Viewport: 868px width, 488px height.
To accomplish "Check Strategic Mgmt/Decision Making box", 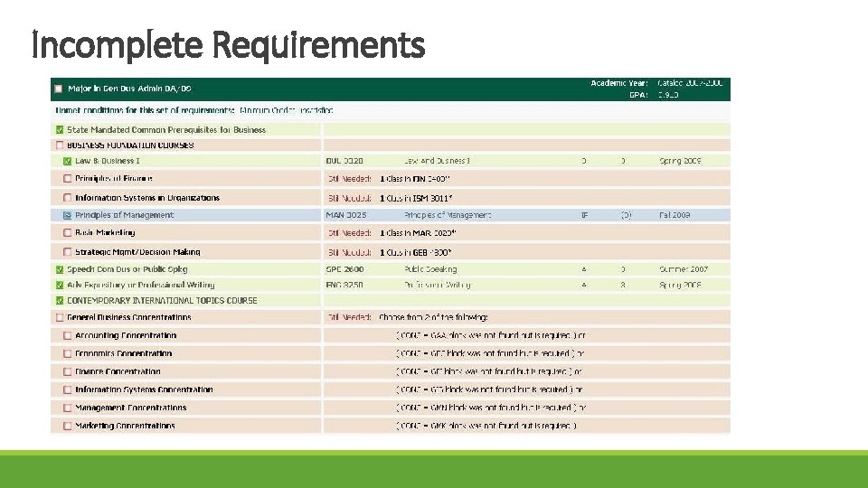I will click(68, 252).
